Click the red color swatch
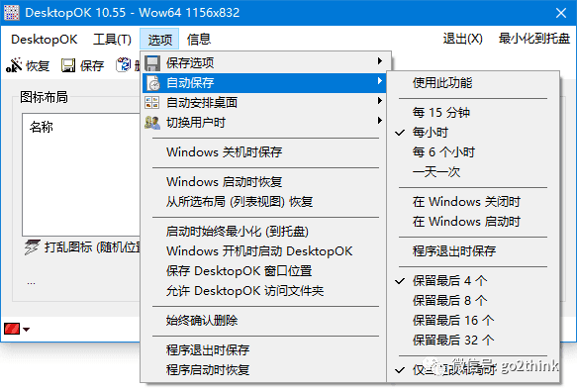This screenshot has height=392, width=577. point(12,329)
